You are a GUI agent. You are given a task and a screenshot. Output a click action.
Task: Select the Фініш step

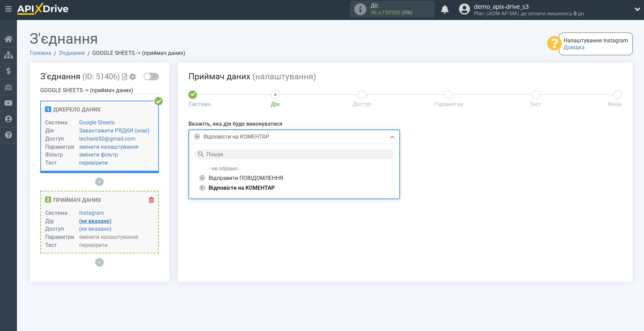pos(618,95)
